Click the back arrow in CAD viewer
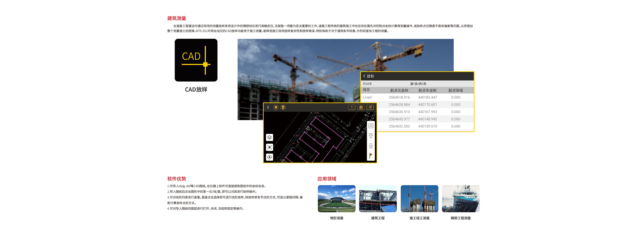 tap(268, 107)
